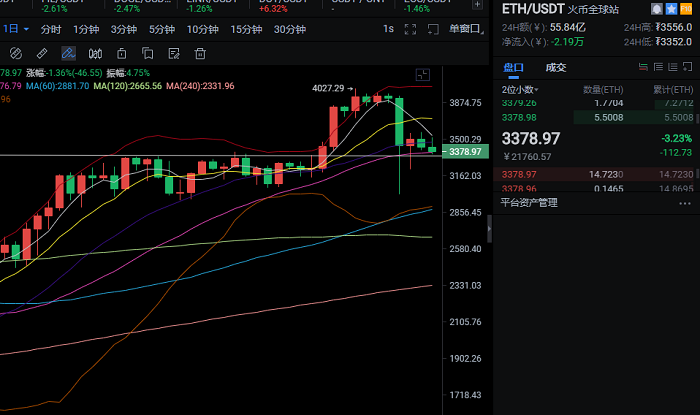Open the candlestick indicator tool

click(x=94, y=53)
